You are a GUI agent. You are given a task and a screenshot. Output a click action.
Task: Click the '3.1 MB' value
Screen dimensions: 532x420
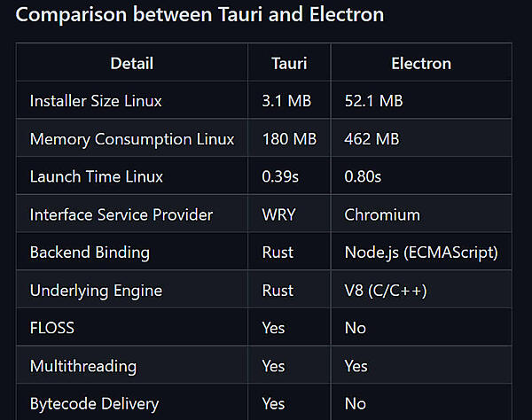[285, 101]
